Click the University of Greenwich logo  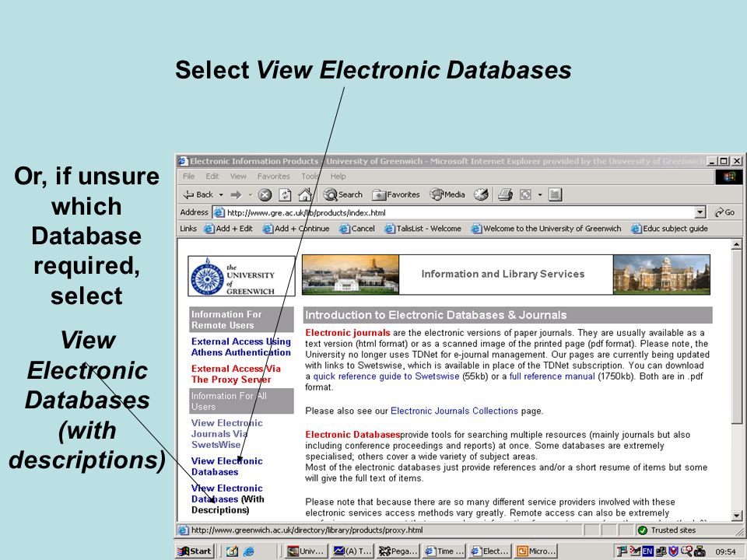pyautogui.click(x=241, y=276)
